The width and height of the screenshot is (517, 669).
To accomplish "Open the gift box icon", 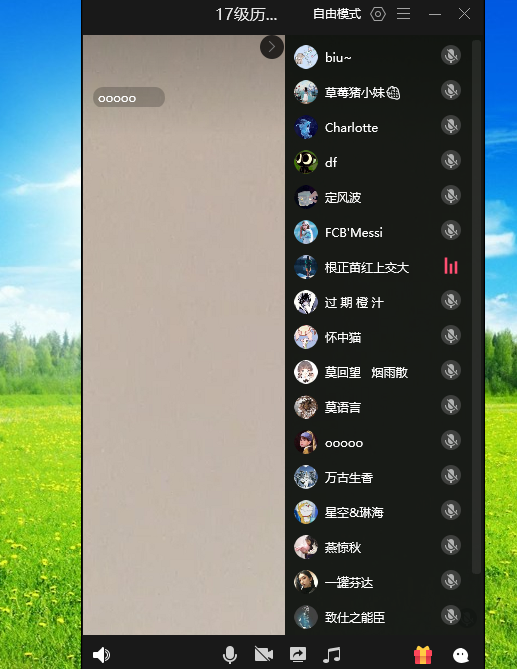I will (x=423, y=654).
